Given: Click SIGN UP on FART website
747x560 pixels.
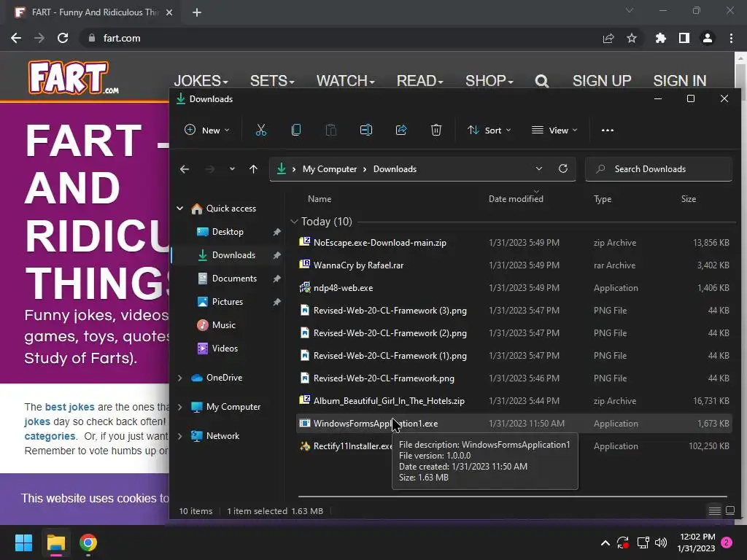Looking at the screenshot, I should [x=602, y=81].
